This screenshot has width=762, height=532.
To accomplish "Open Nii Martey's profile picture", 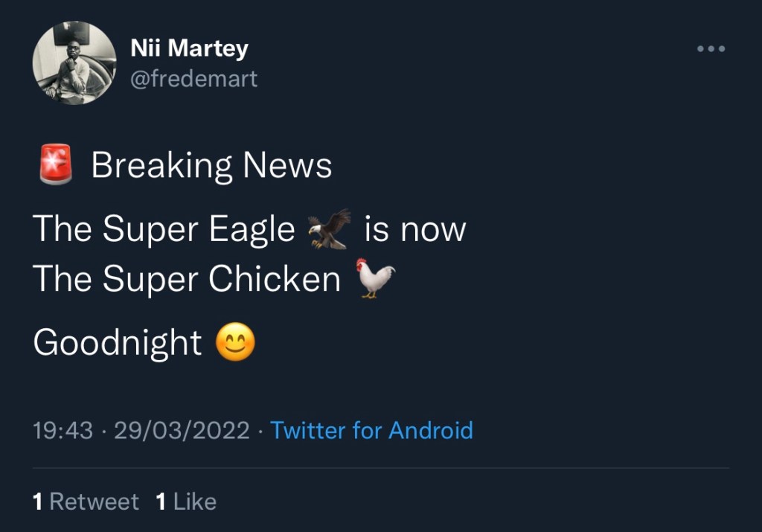I will point(74,63).
